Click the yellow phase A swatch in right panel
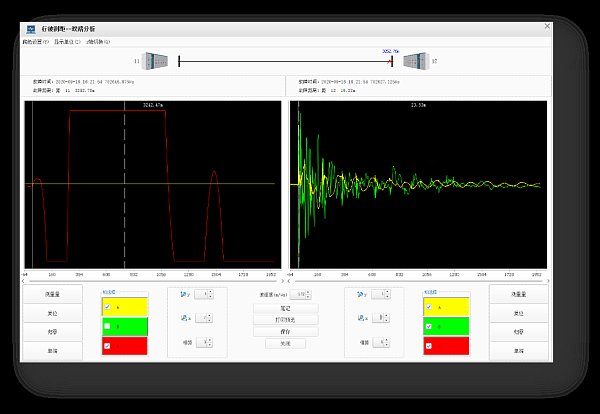This screenshot has height=414, width=600. 452,307
